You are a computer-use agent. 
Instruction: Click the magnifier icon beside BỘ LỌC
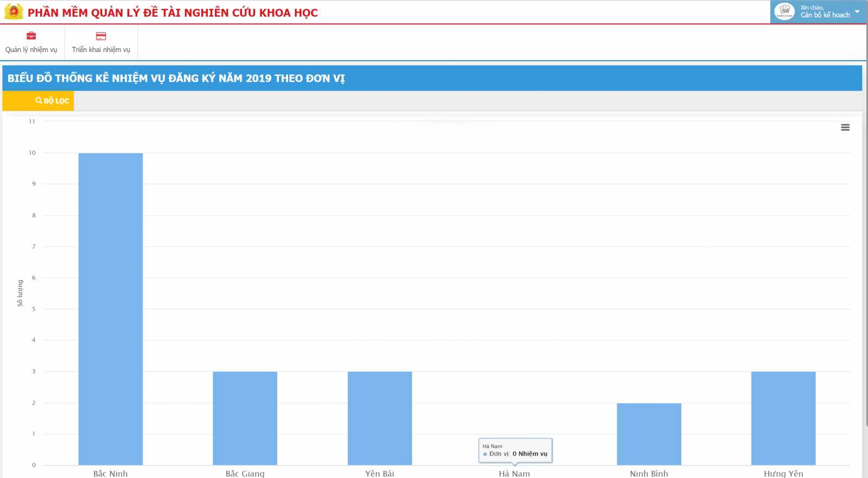39,100
